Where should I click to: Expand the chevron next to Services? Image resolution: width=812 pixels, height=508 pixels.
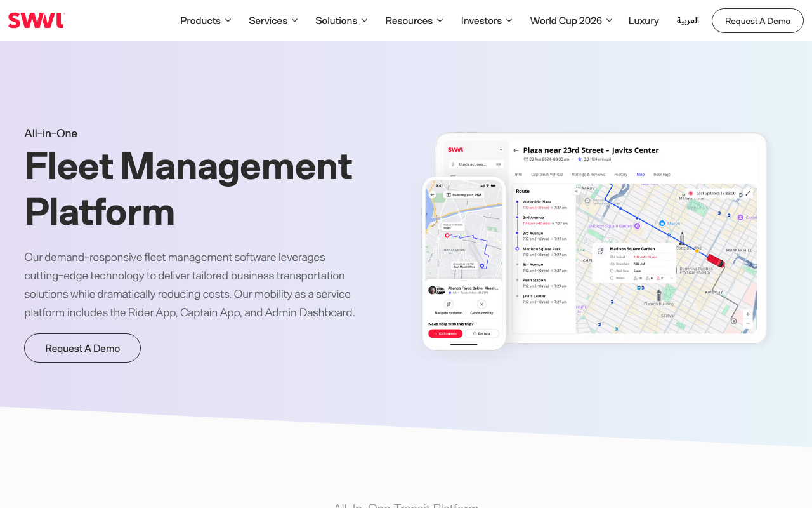[294, 20]
